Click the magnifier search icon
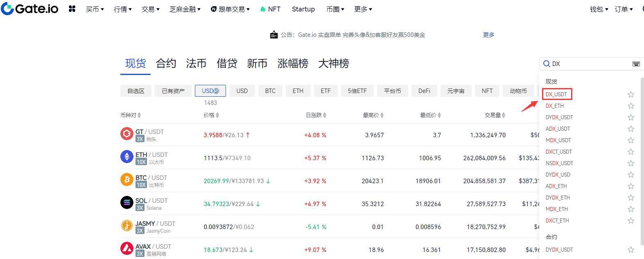The width and height of the screenshot is (644, 259). 547,64
